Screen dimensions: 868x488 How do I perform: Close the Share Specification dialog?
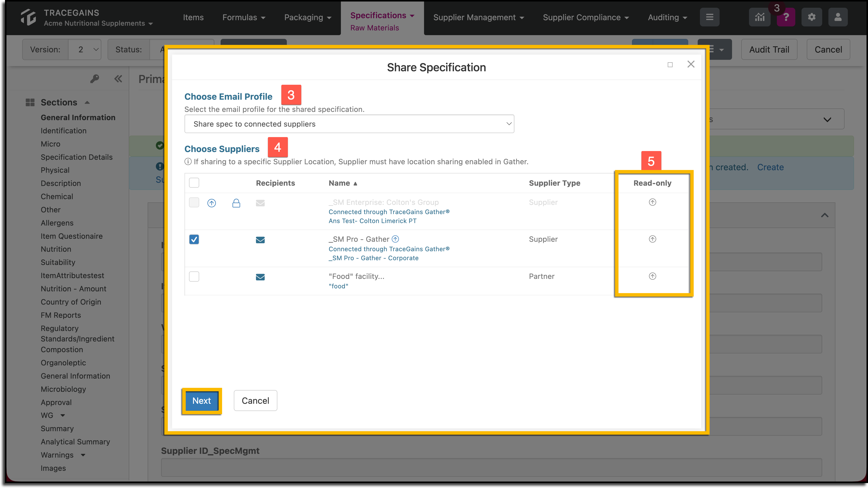[x=691, y=64]
